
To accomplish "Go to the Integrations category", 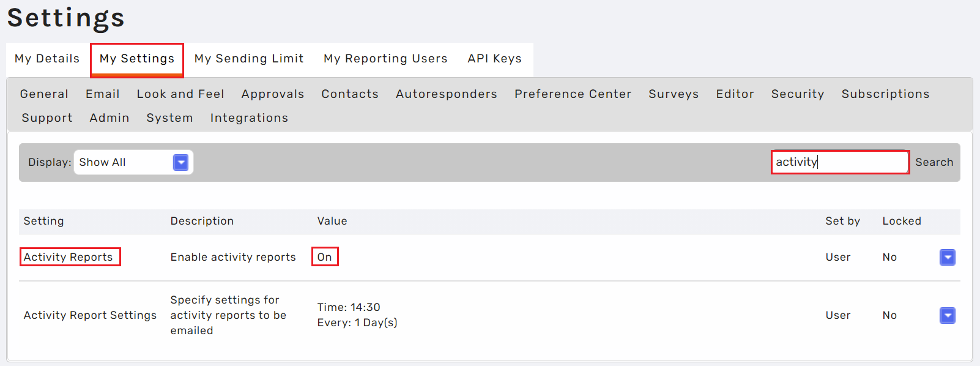I will click(x=249, y=118).
